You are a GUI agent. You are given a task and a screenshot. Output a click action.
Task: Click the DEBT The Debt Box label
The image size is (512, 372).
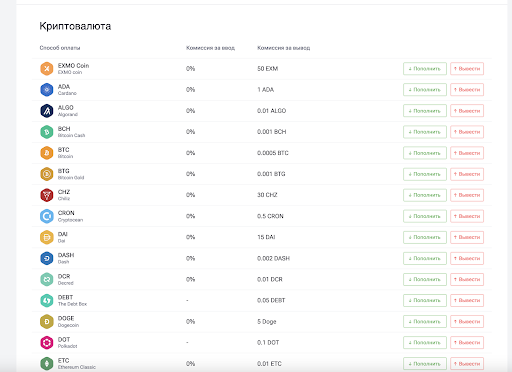point(72,300)
